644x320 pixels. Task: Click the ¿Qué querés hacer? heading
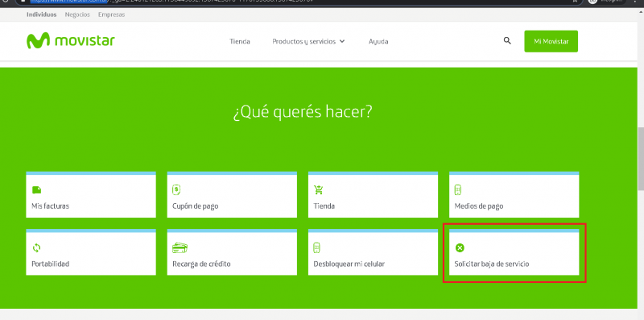pyautogui.click(x=303, y=112)
